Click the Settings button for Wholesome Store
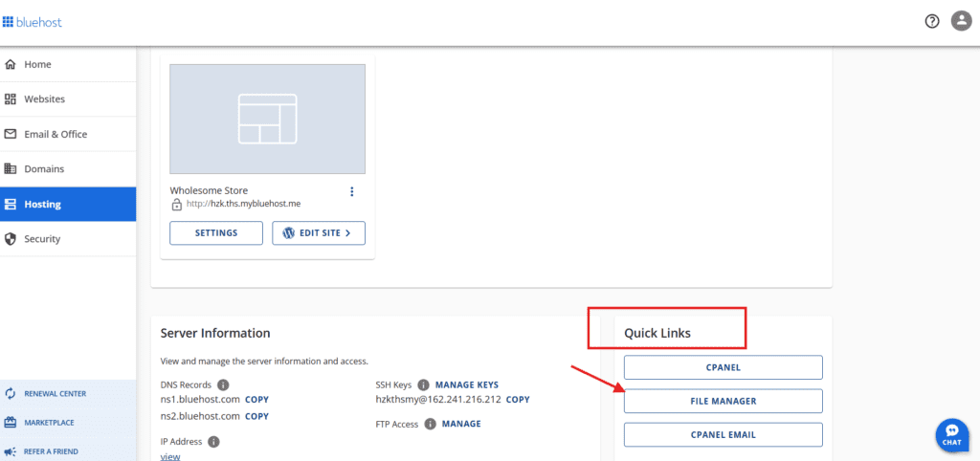The width and height of the screenshot is (980, 461). pyautogui.click(x=216, y=233)
